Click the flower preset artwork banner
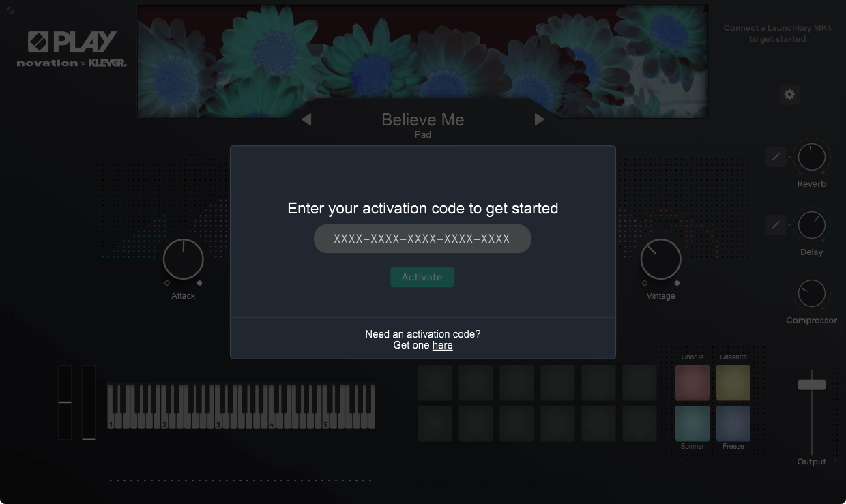Viewport: 846px width, 504px height. [423, 61]
